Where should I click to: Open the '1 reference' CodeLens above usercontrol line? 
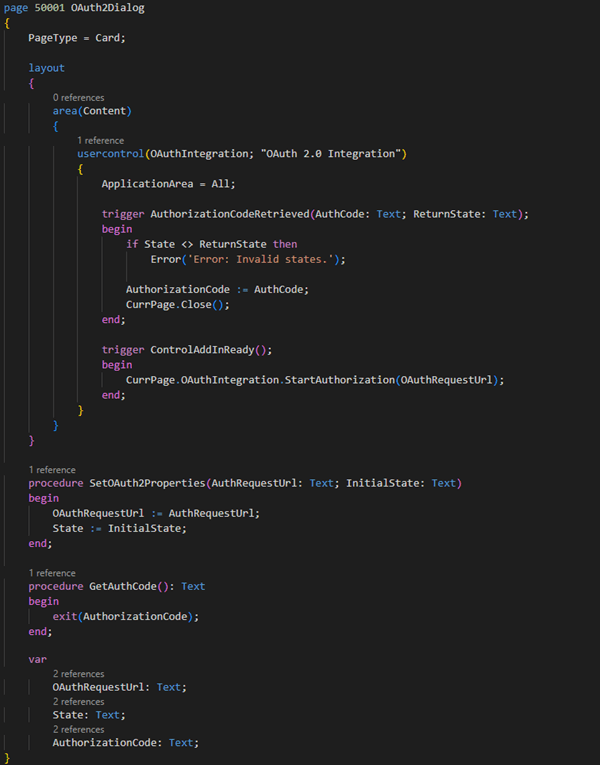[x=100, y=141]
